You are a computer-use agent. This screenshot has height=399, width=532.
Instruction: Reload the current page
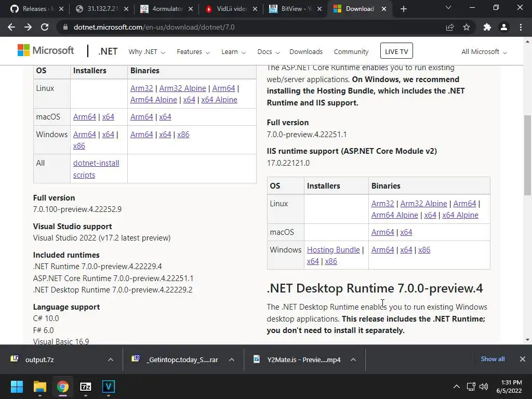[45, 27]
